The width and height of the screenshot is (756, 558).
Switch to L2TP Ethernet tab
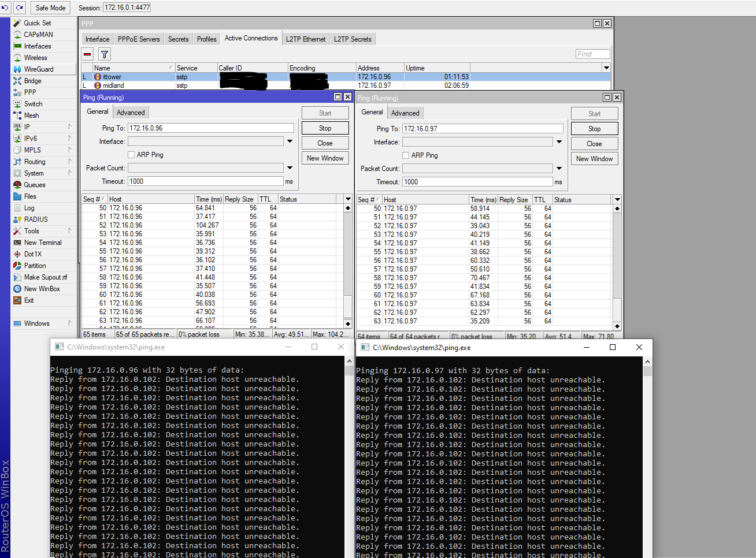click(x=306, y=39)
